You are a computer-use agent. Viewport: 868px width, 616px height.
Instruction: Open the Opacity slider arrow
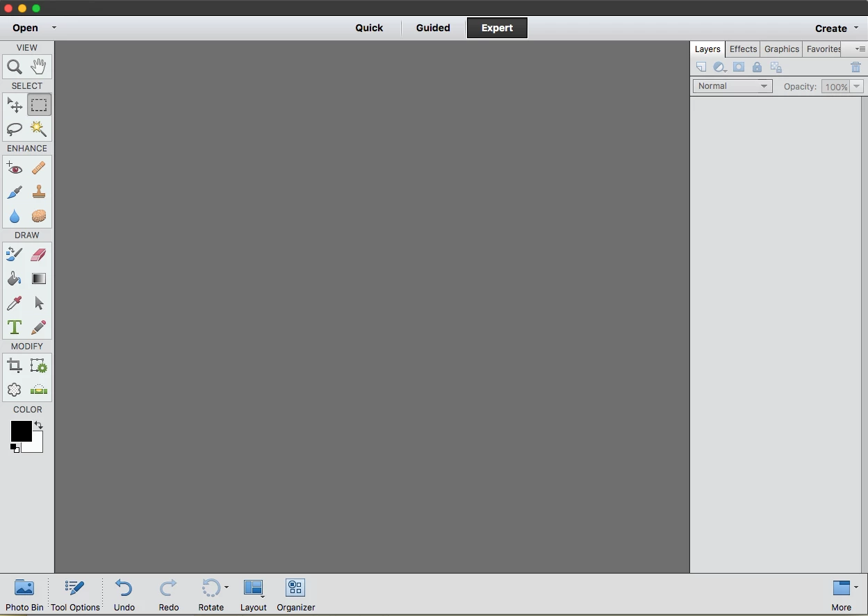tap(857, 87)
